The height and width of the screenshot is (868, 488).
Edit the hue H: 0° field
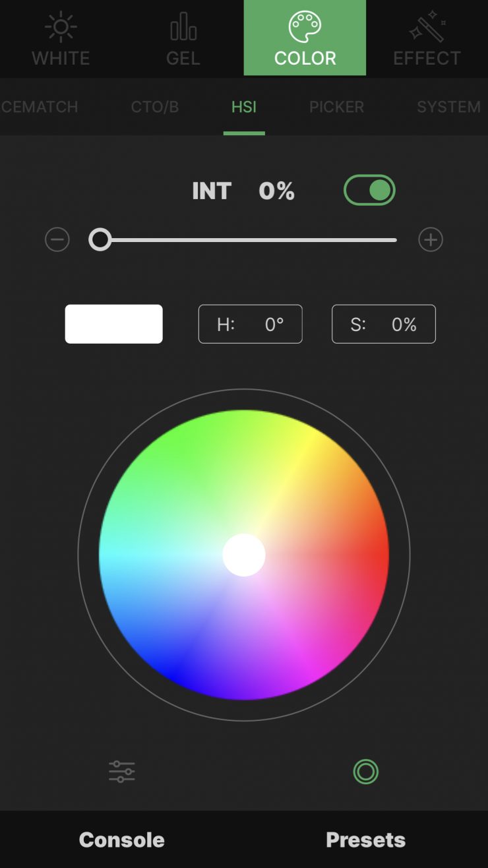pyautogui.click(x=251, y=324)
